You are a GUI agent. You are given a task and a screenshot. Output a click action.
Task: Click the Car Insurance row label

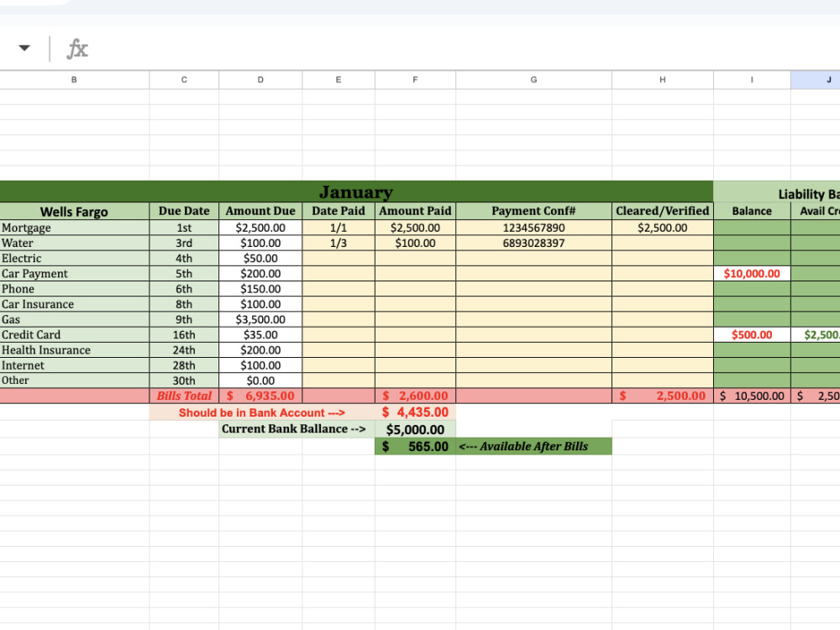[x=38, y=304]
